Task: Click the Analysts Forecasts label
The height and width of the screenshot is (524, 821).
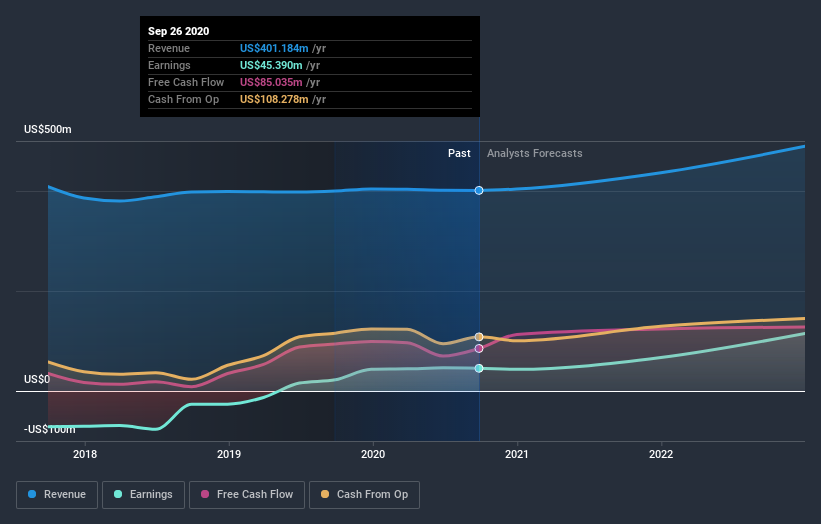Action: 535,153
